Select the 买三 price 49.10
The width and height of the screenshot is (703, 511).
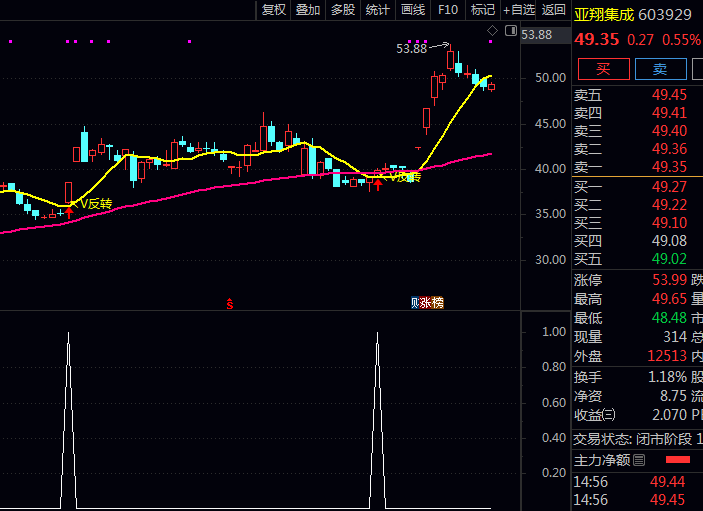669,222
